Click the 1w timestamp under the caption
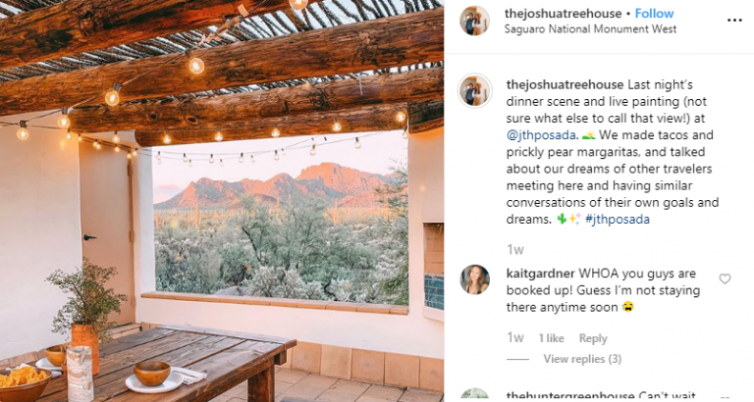The width and height of the screenshot is (754, 402). pyautogui.click(x=515, y=250)
